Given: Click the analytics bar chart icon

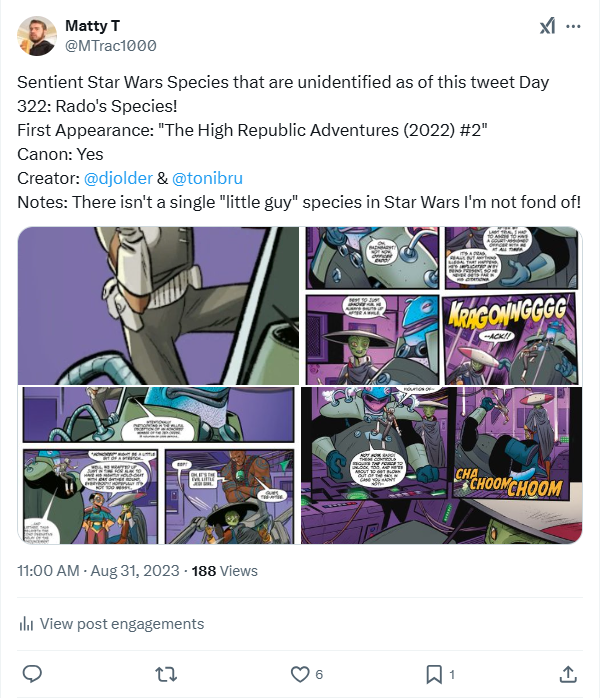Looking at the screenshot, I should click(x=27, y=624).
